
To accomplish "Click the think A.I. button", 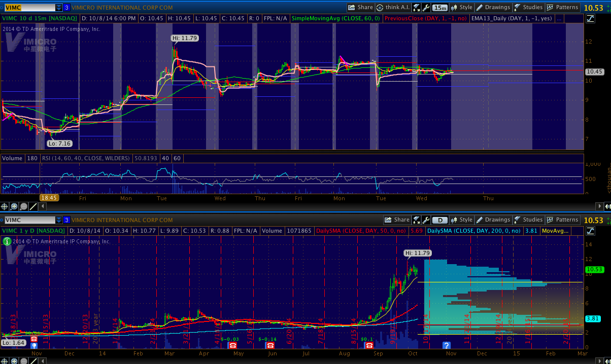I will [x=393, y=8].
